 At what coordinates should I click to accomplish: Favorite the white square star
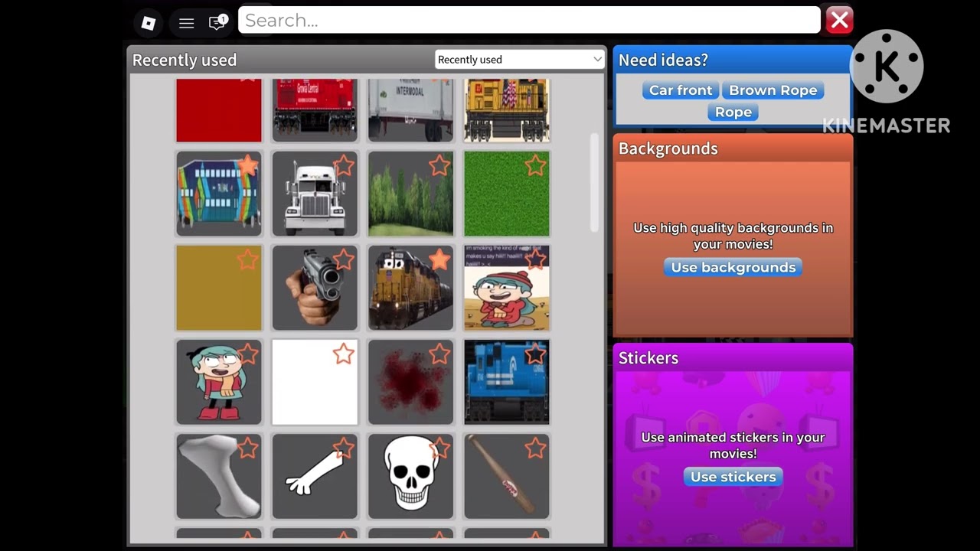(x=344, y=354)
